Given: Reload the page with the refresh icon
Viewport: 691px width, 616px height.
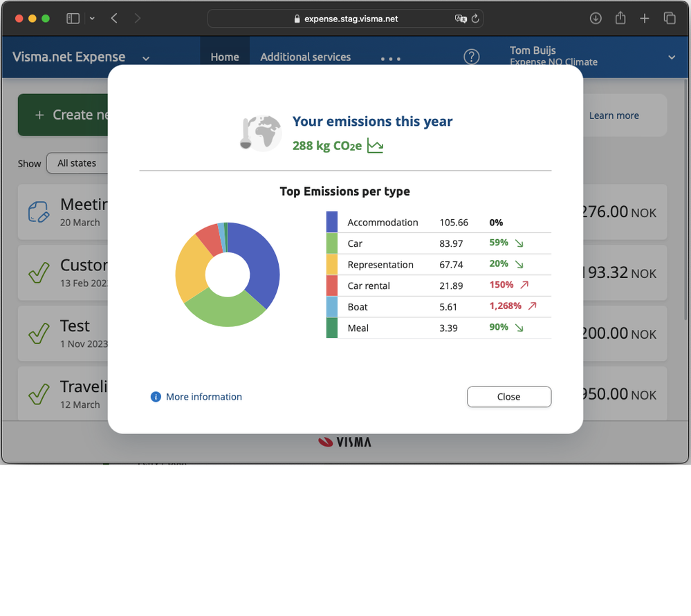Looking at the screenshot, I should (475, 19).
